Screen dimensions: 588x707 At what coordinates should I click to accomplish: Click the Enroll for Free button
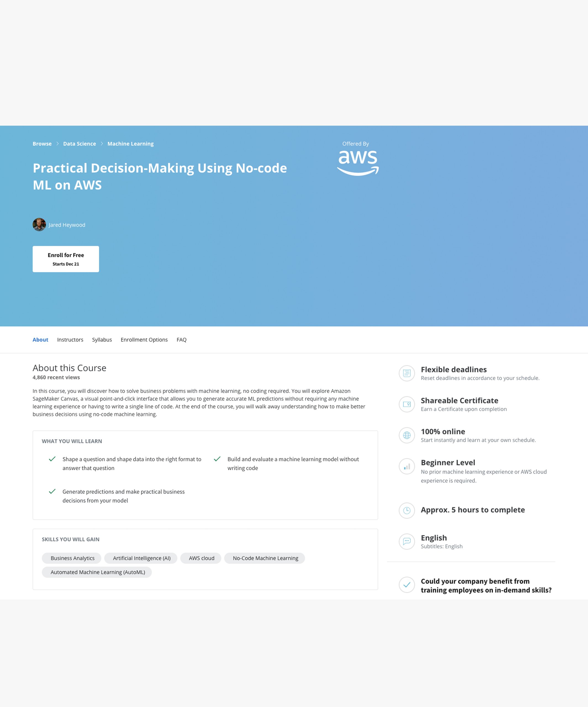(x=66, y=258)
